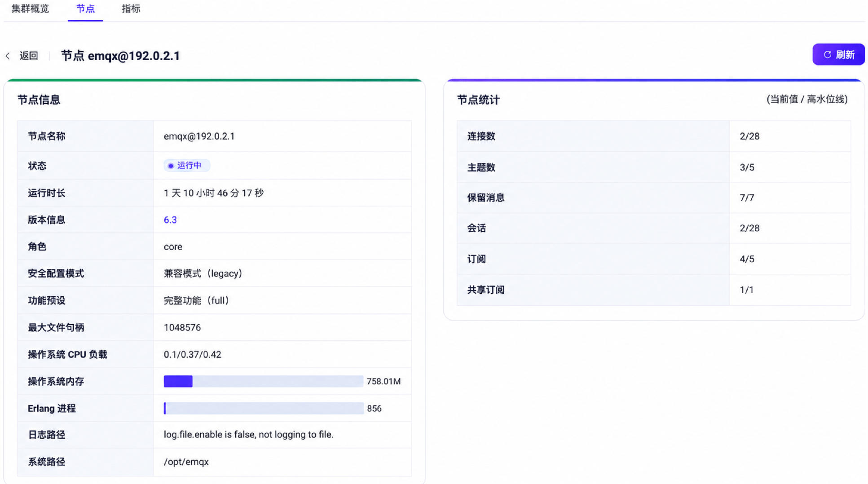The height and width of the screenshot is (484, 868).
Task: Click the 刷新 refresh button
Action: tap(838, 55)
